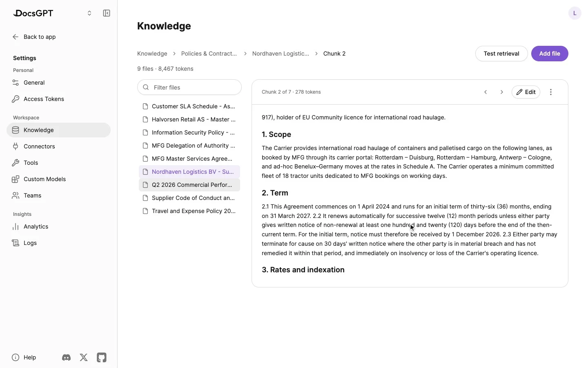Go to previous chunk arrow
The image size is (588, 368).
click(486, 92)
